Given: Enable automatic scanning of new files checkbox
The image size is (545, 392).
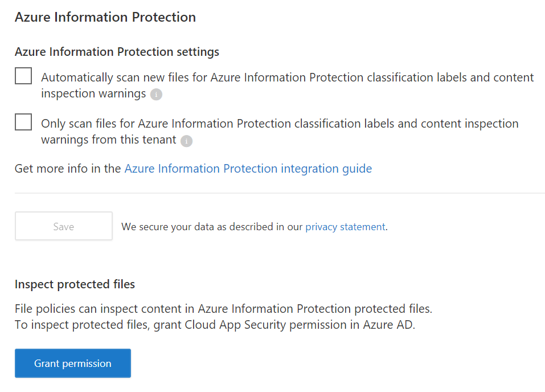Looking at the screenshot, I should pos(23,76).
